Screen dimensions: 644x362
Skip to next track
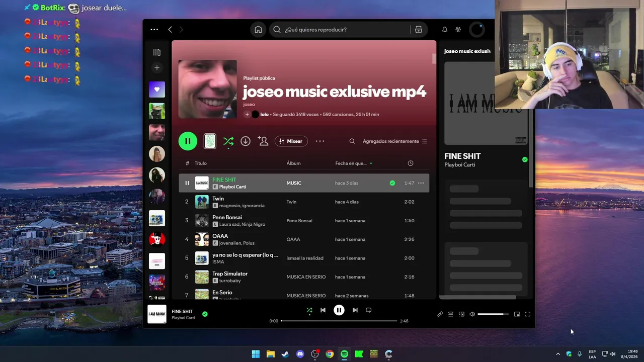pyautogui.click(x=355, y=310)
